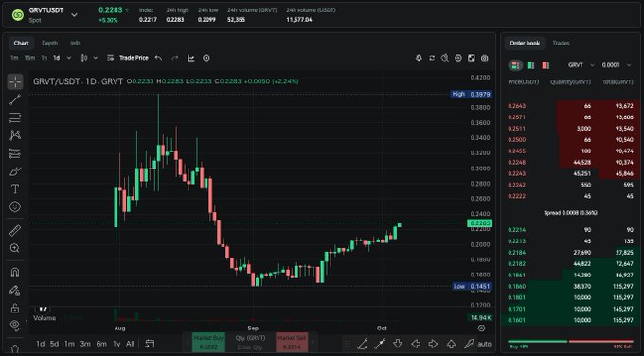
Task: Open chart time axis settings gear
Action: (481, 329)
